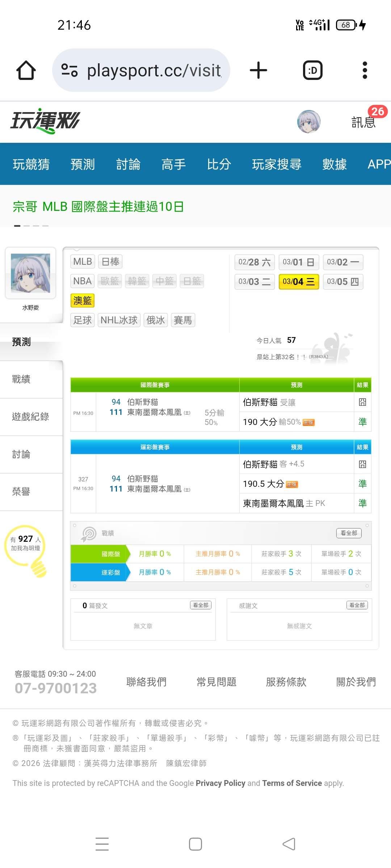Open the 宗哥 MLB 國際盤主推連過10日 banner link

(x=98, y=207)
